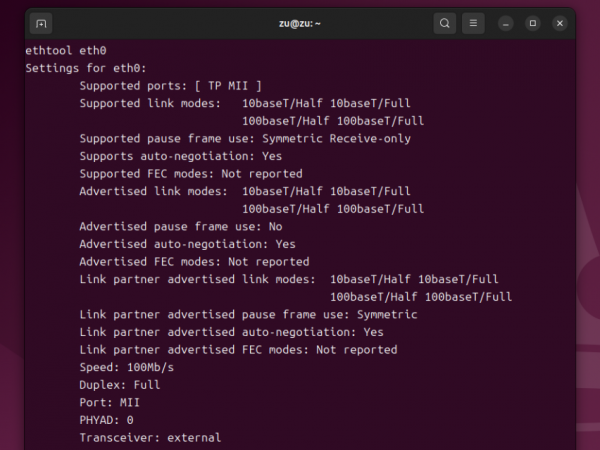
Task: Close the terminal window
Action: coord(559,23)
